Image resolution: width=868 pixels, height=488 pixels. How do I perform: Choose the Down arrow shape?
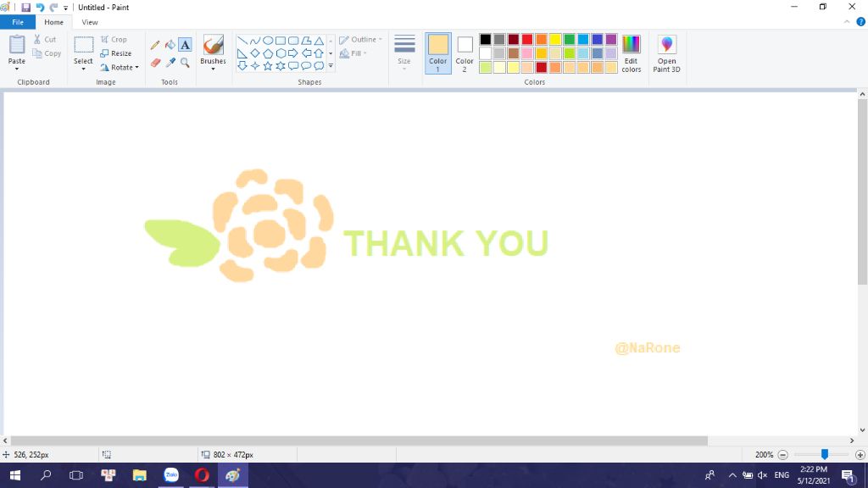tap(242, 66)
